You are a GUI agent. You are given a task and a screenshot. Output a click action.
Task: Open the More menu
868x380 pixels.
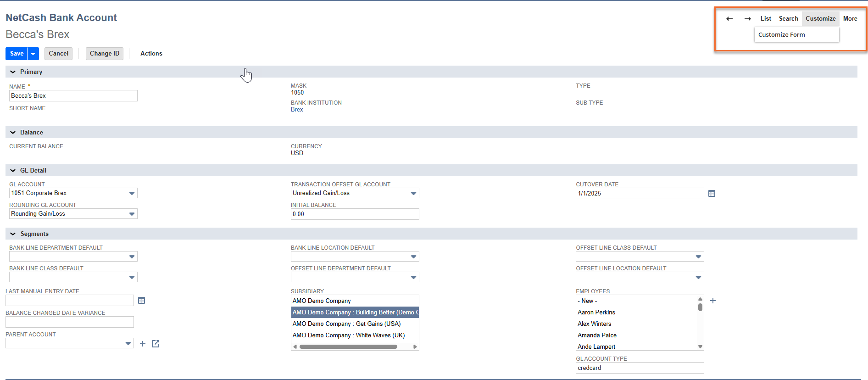tap(850, 19)
